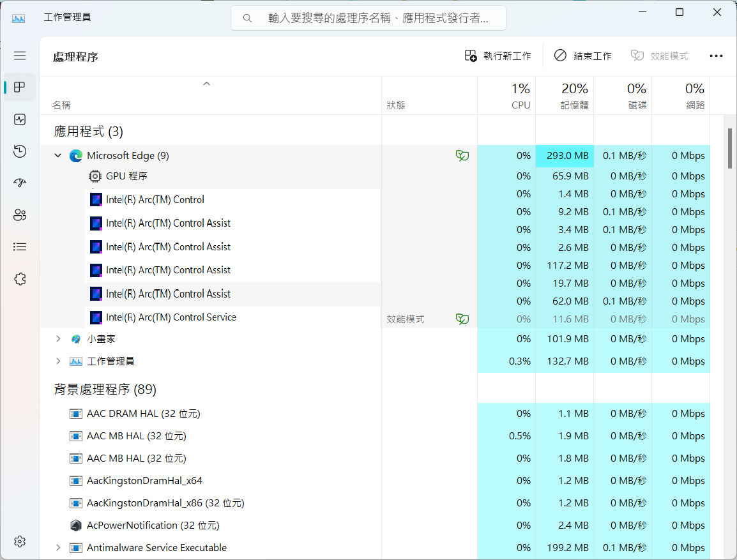Click the efficiency mode leaf on Microsoft Edge
Screen dimensions: 737x560
[462, 155]
